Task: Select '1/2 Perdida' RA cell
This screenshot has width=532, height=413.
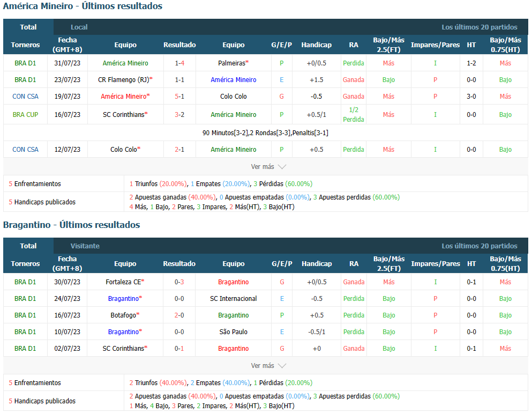Action: point(354,114)
